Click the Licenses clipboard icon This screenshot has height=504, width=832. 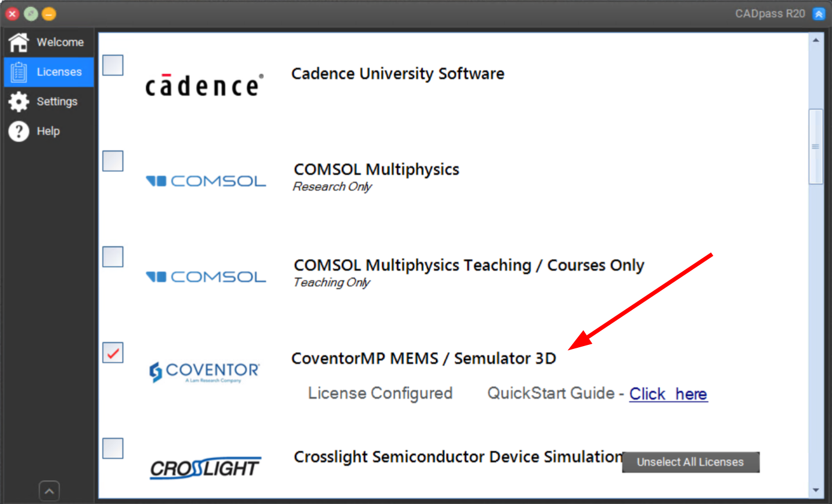[x=19, y=72]
